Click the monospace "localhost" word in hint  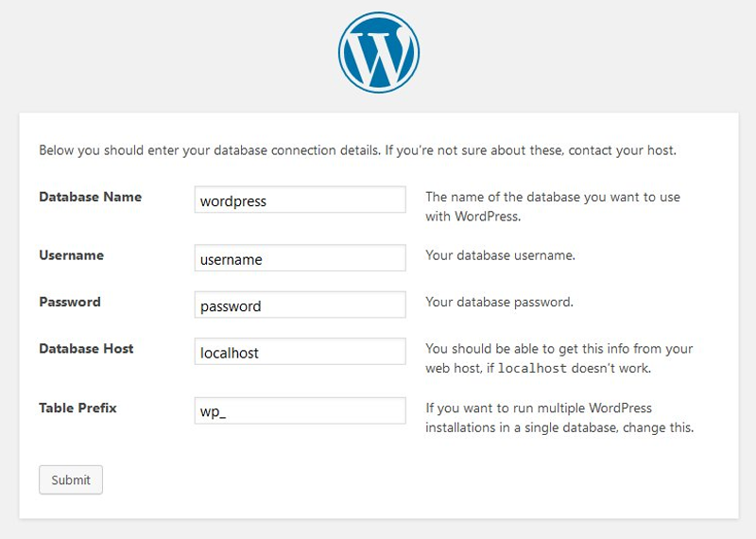pos(530,369)
